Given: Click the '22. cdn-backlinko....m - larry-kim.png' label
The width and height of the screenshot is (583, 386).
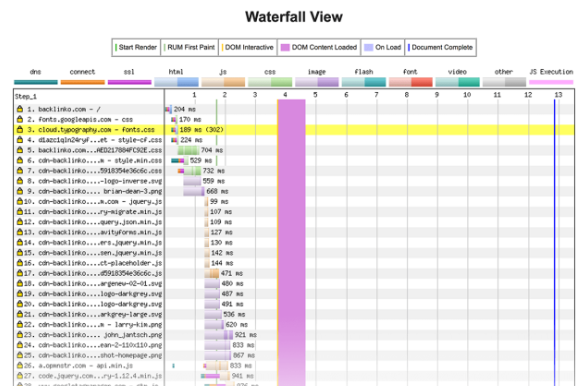Looking at the screenshot, I should click(x=93, y=324).
